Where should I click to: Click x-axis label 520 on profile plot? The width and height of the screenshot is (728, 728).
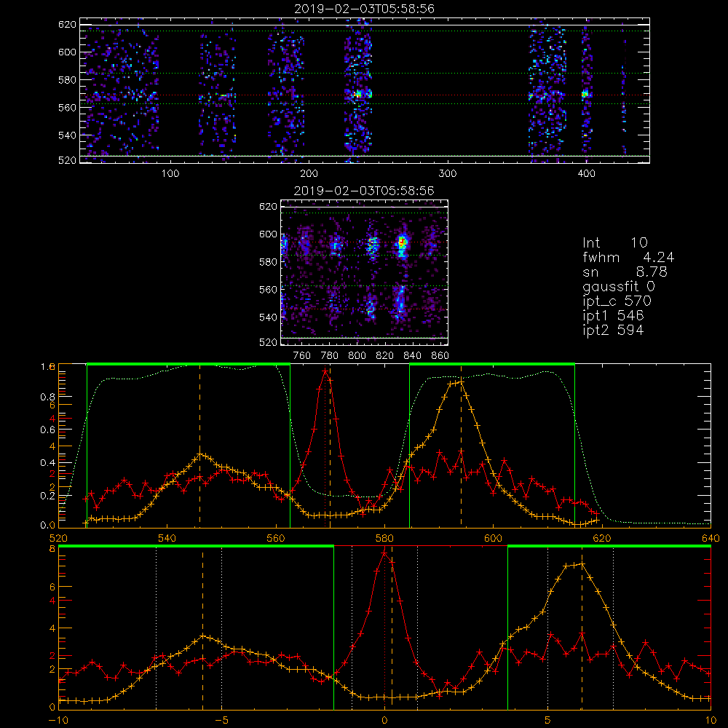(x=58, y=538)
